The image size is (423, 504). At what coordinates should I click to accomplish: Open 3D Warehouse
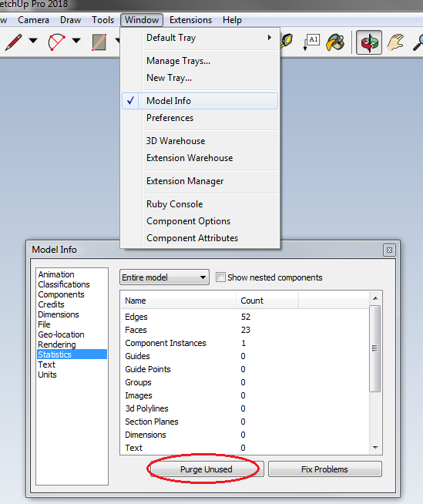click(200, 141)
